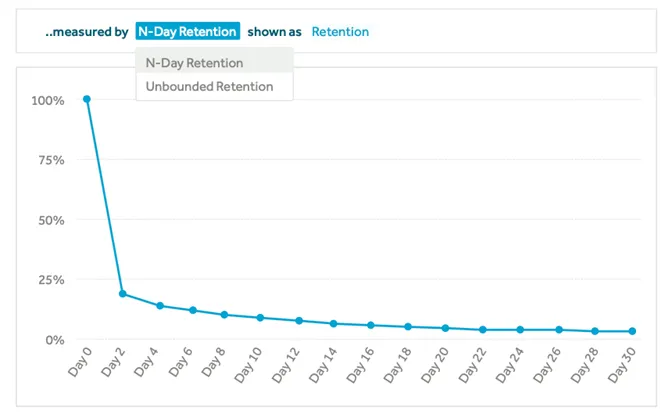Click the Day 14 data point
The width and height of the screenshot is (672, 418).
click(333, 324)
